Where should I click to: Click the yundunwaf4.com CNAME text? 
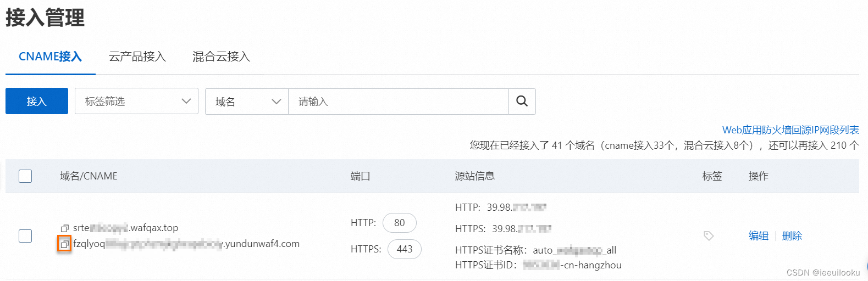186,244
